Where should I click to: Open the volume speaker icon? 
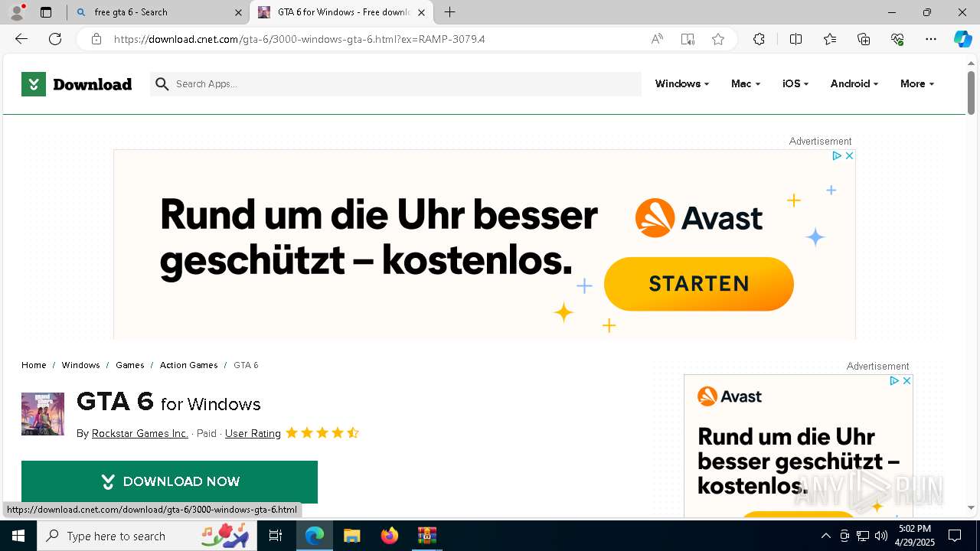click(881, 536)
